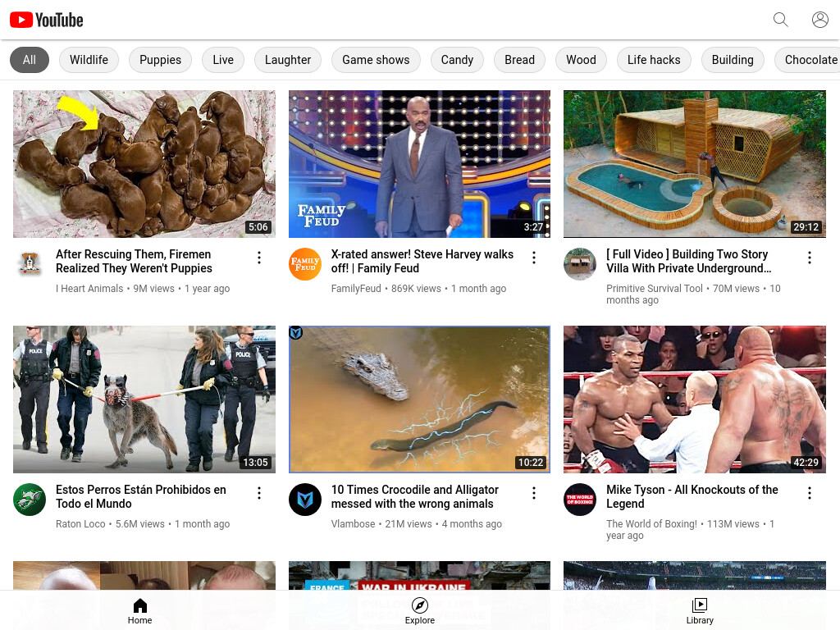Filter by Puppies chip
This screenshot has height=630, width=840.
(160, 60)
